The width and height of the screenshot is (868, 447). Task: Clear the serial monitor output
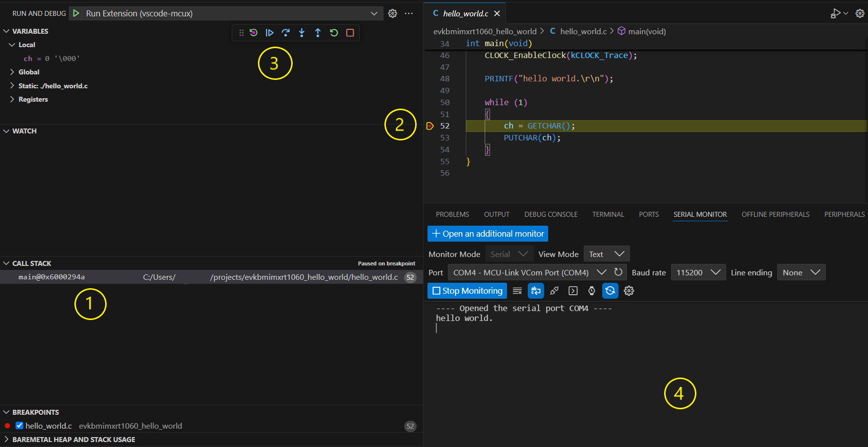[x=517, y=291]
